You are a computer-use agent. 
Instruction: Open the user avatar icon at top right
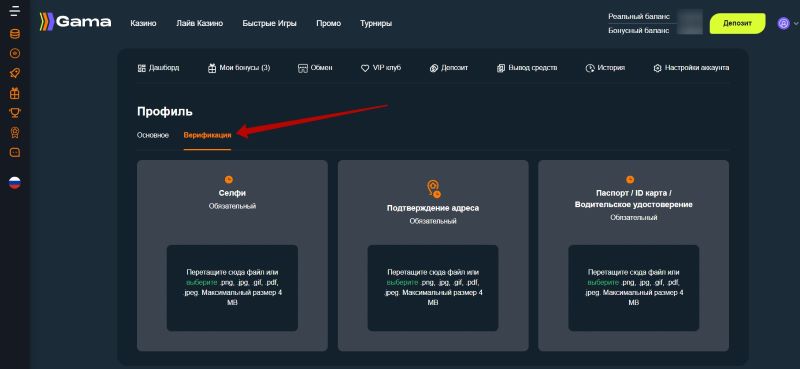(x=783, y=23)
